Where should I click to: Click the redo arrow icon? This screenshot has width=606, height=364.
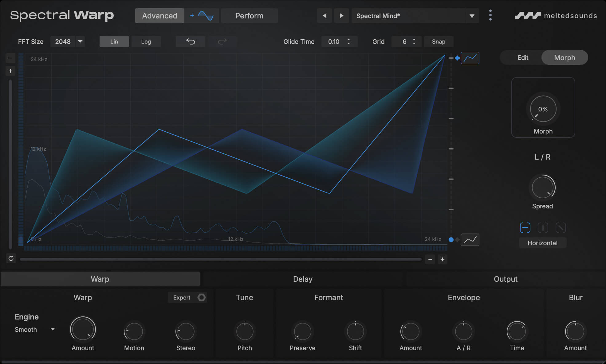222,41
